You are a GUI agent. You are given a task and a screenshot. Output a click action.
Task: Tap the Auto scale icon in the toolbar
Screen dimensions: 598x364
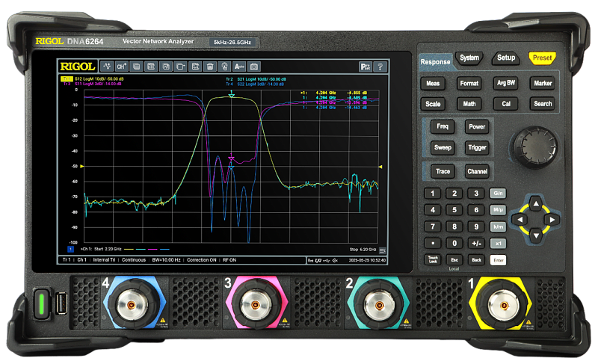click(x=239, y=67)
